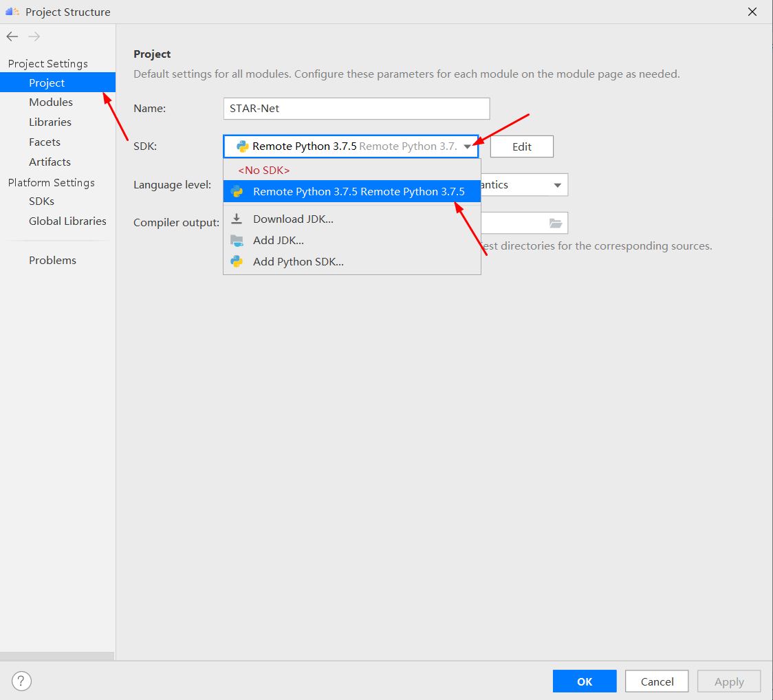Click the Add JDK folder icon
This screenshot has width=773, height=700.
237,241
